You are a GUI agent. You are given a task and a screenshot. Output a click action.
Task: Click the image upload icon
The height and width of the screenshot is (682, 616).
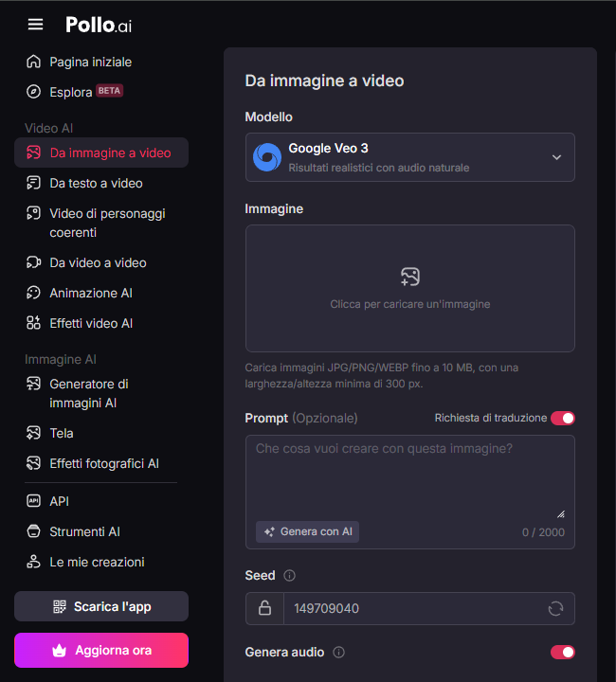[409, 277]
